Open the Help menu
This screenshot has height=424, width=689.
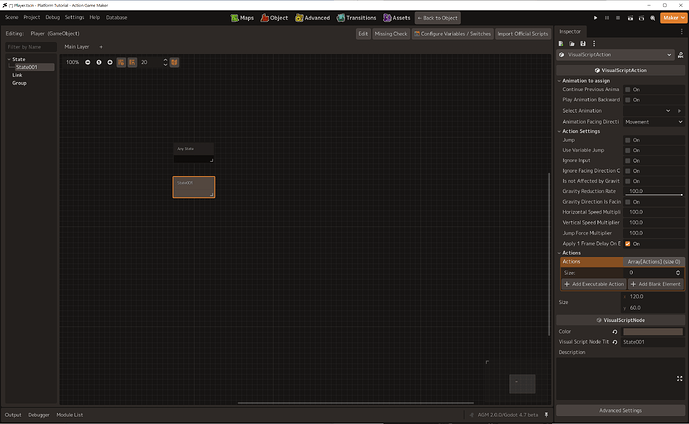point(94,18)
